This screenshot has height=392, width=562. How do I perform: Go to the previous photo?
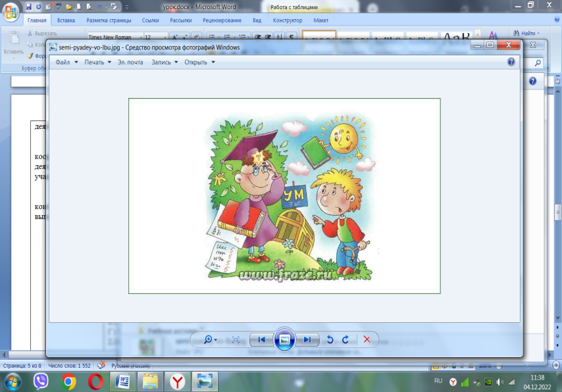pos(262,339)
